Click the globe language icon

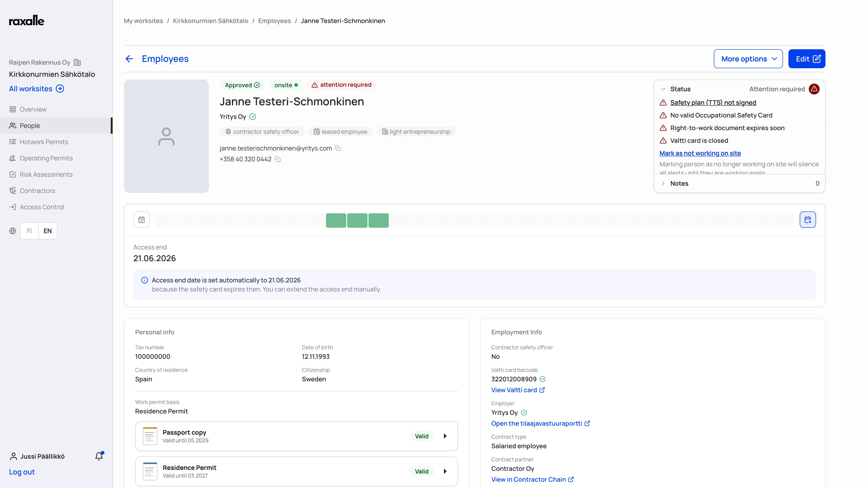[x=12, y=231]
